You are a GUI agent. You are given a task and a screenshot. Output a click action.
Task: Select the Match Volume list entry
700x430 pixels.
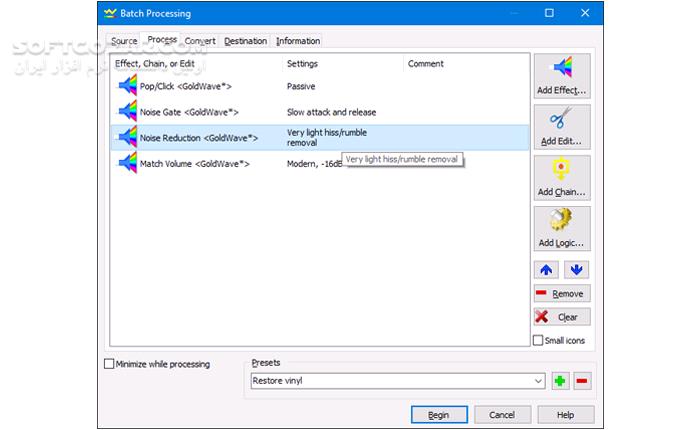tap(194, 163)
